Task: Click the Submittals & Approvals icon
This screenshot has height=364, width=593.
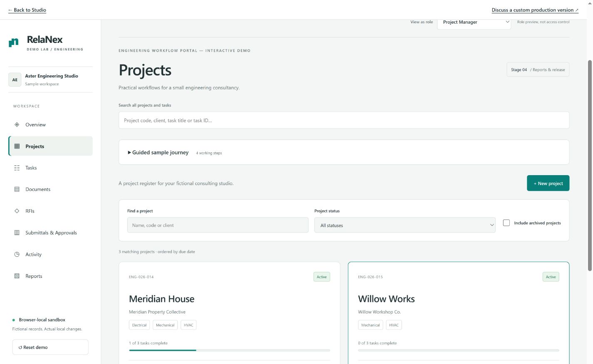Action: [x=17, y=233]
